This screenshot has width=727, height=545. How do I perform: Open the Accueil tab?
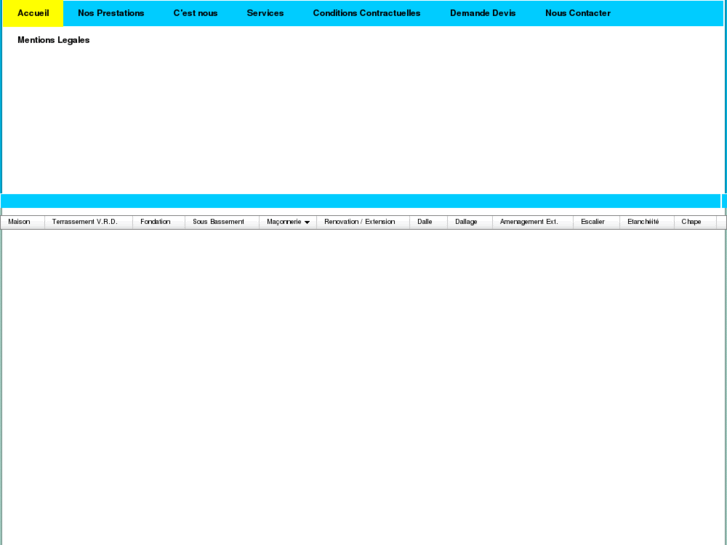tap(33, 13)
